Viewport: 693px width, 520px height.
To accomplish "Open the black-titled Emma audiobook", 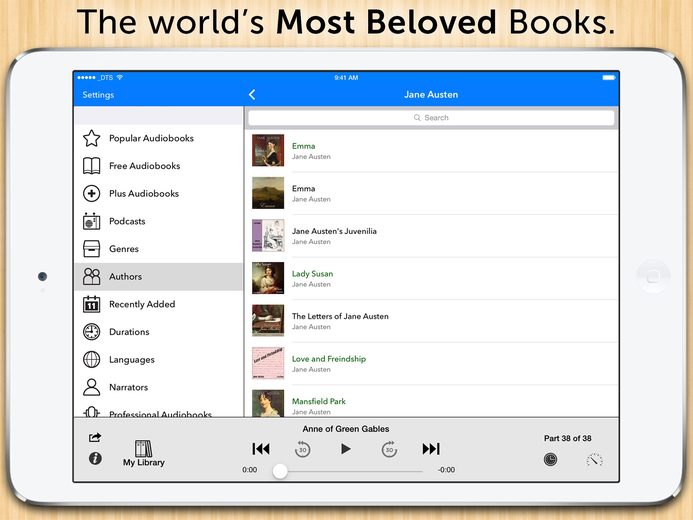I will point(432,193).
